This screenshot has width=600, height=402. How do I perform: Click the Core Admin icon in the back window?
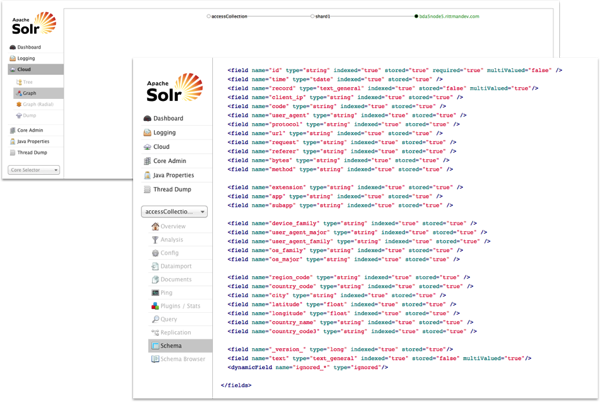[x=13, y=130]
